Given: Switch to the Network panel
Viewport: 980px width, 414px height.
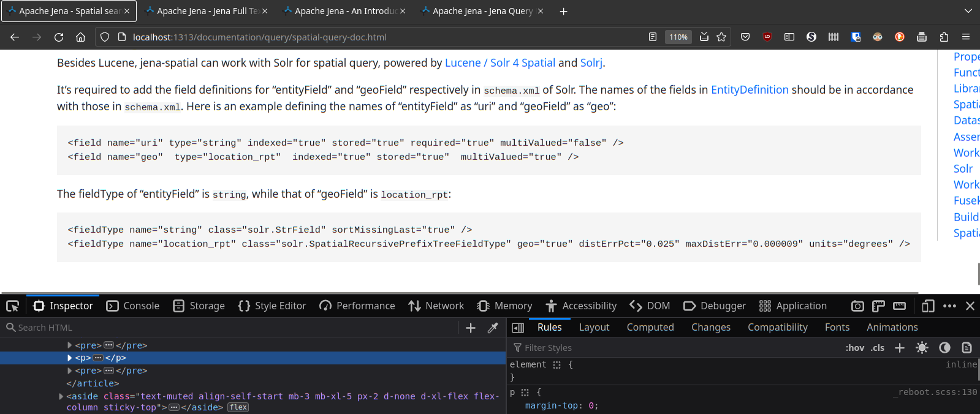Looking at the screenshot, I should pyautogui.click(x=436, y=306).
